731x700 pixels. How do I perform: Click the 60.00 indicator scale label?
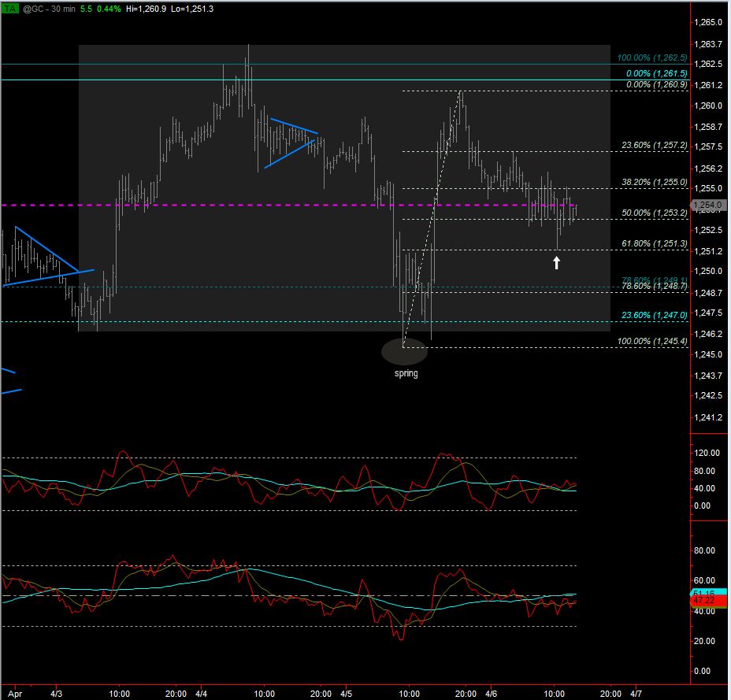pyautogui.click(x=704, y=580)
